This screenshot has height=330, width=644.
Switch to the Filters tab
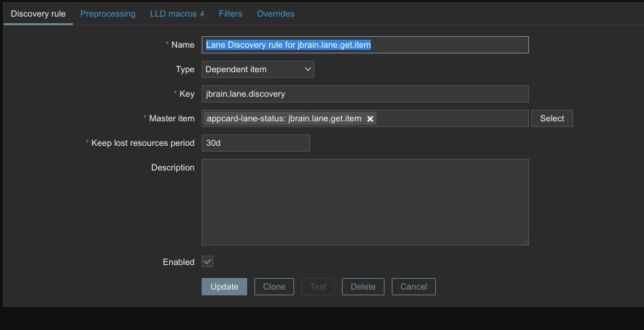231,14
